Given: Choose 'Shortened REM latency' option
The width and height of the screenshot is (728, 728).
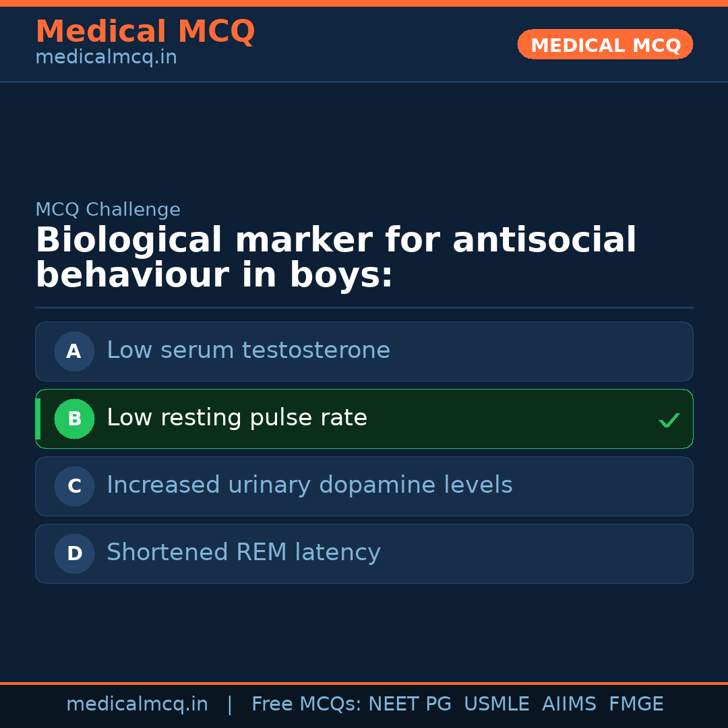Looking at the screenshot, I should tap(243, 553).
